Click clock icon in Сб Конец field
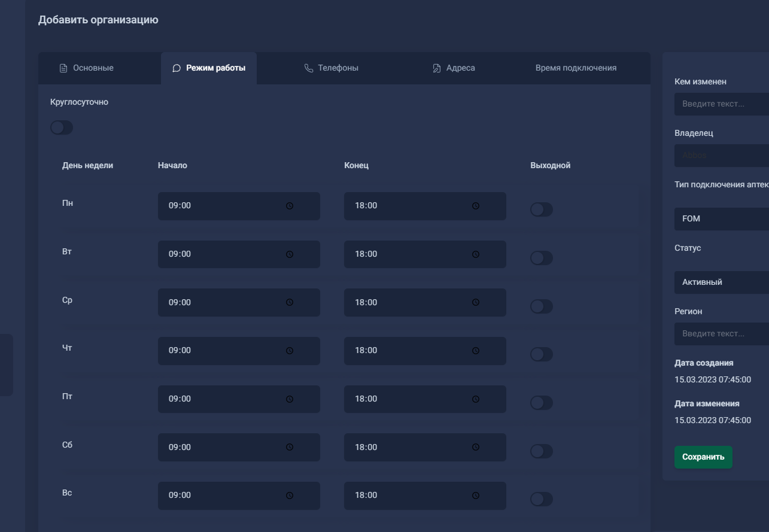 tap(476, 447)
